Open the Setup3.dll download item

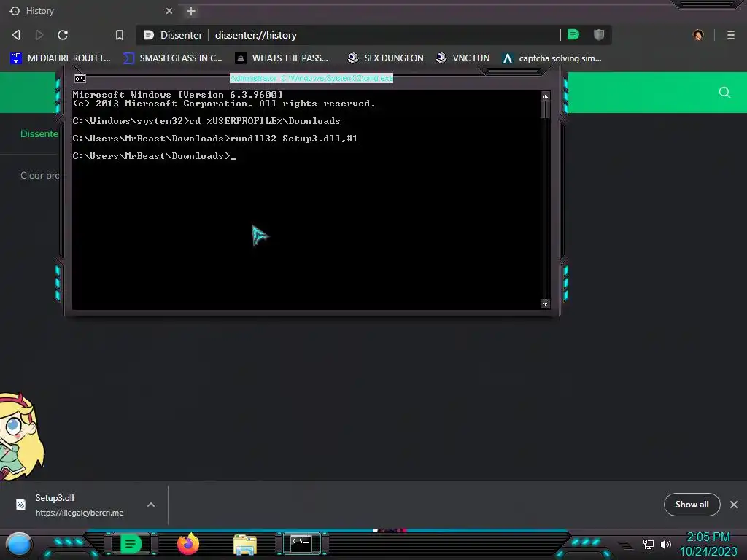79,505
